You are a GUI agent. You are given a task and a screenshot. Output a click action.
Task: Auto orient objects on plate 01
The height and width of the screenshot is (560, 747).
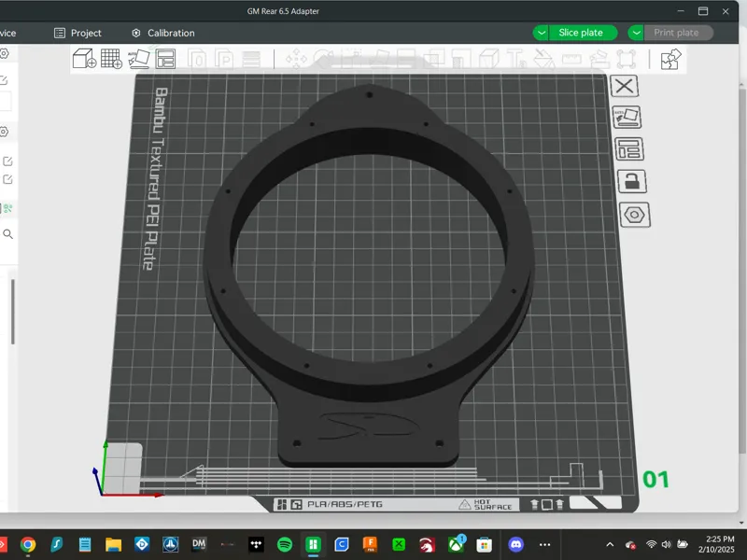pos(627,118)
